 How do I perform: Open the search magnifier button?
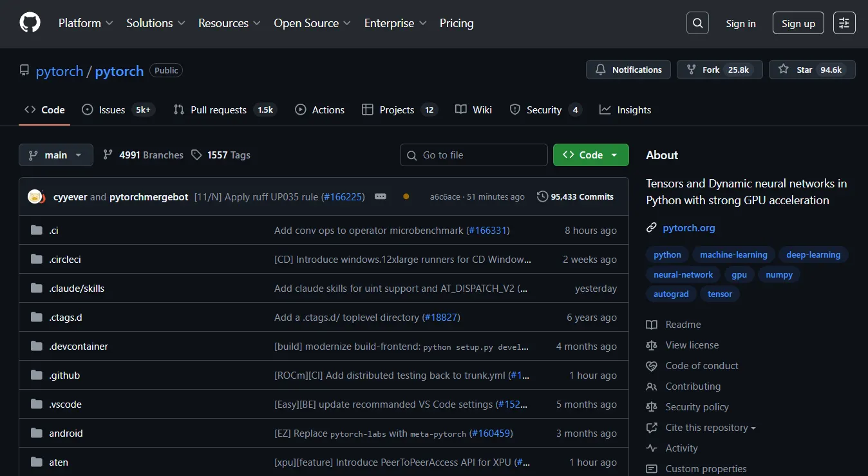click(x=697, y=23)
